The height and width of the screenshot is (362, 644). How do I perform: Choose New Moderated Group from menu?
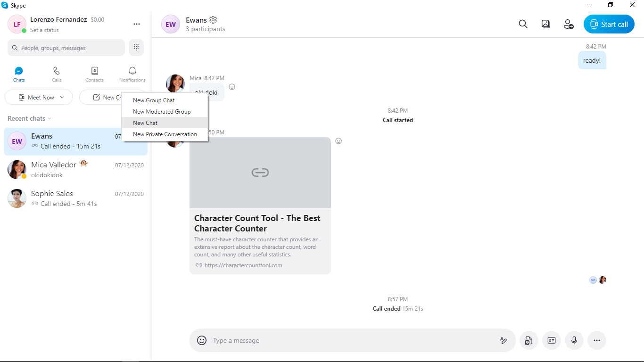(x=165, y=112)
